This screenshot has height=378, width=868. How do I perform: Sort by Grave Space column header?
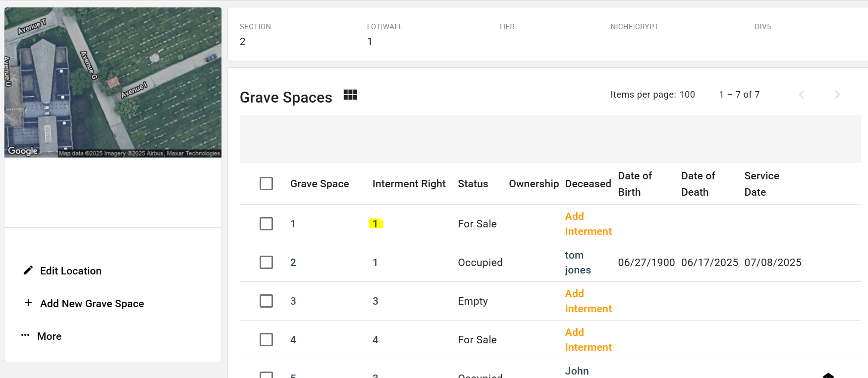[x=320, y=184]
